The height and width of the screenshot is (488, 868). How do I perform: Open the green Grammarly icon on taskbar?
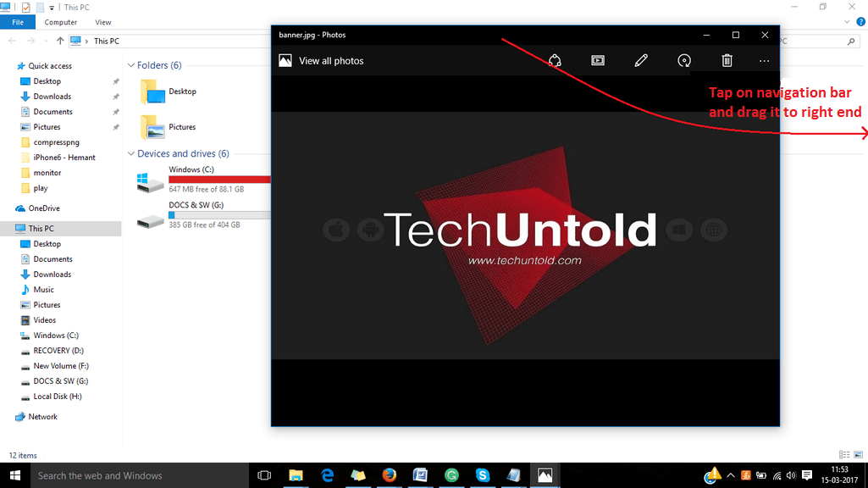point(451,475)
